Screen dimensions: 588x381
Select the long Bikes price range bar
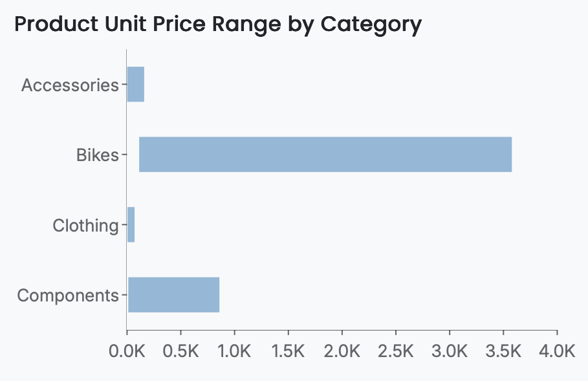[325, 155]
